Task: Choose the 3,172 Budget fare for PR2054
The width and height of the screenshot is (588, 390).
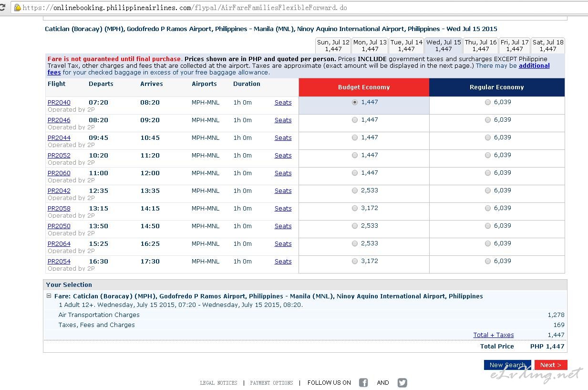Action: tap(355, 261)
